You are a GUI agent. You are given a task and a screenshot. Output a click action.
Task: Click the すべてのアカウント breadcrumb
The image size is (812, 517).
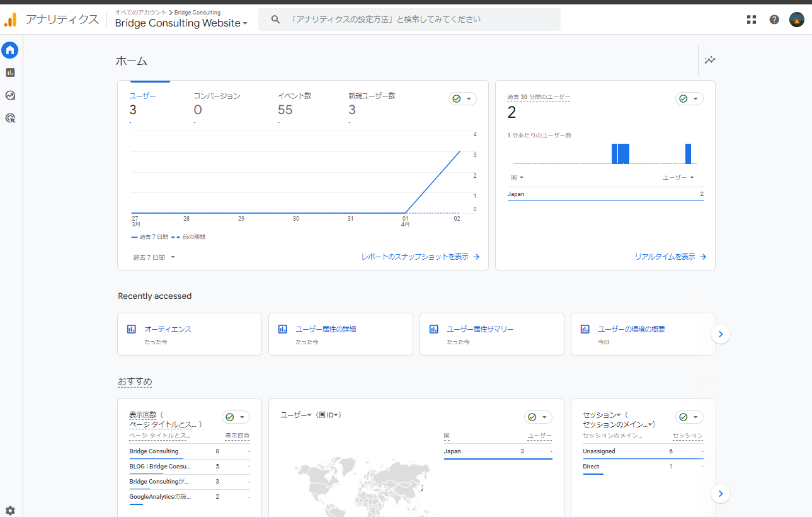pos(141,13)
